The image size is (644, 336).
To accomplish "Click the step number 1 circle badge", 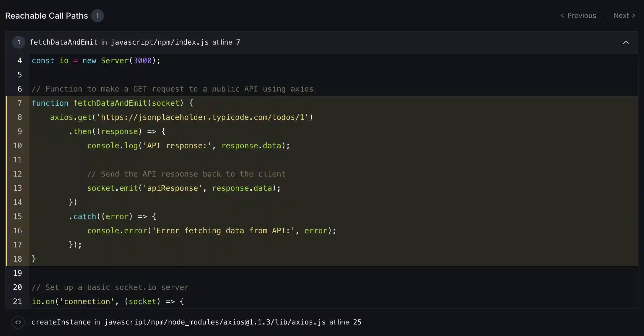I will point(19,42).
